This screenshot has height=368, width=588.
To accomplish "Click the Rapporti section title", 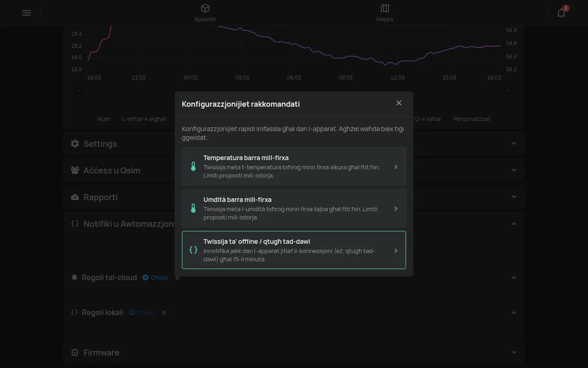I will click(x=101, y=197).
